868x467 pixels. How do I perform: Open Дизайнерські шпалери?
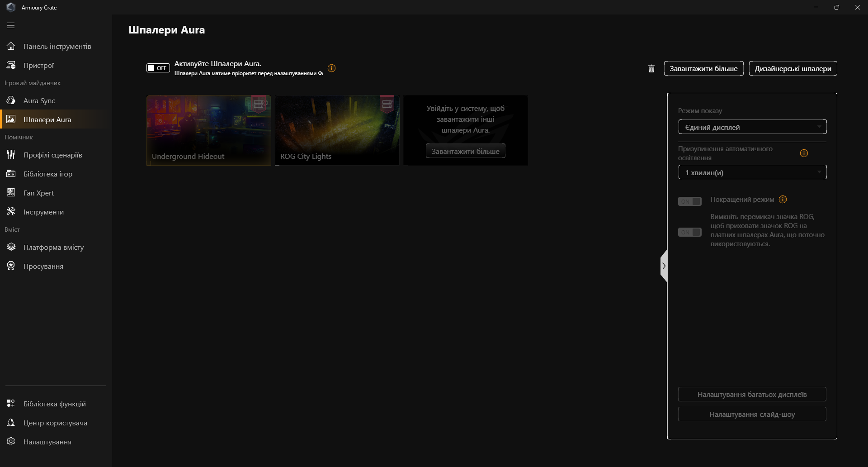[793, 68]
